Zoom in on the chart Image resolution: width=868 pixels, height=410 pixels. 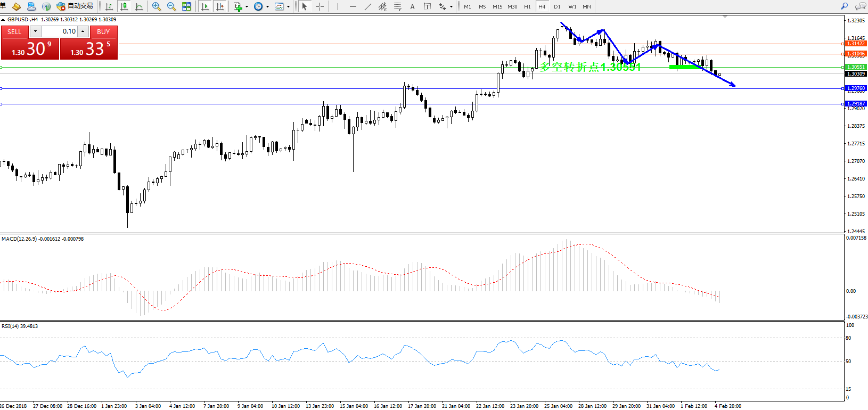pyautogui.click(x=156, y=6)
